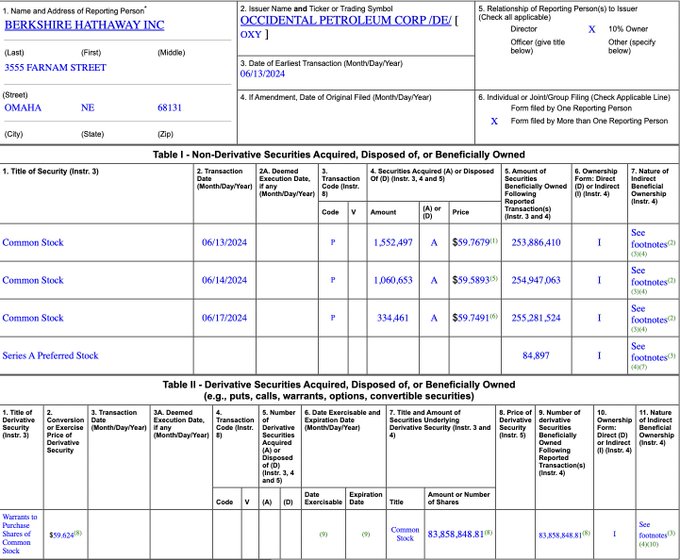Image resolution: width=680 pixels, height=560 pixels.
Task: Click the price $59.5893
Action: coord(471,280)
